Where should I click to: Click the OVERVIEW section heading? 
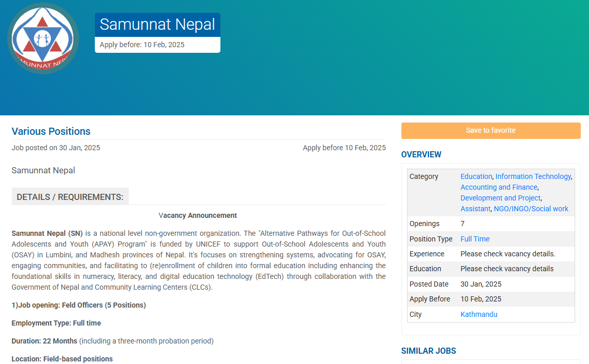point(421,154)
